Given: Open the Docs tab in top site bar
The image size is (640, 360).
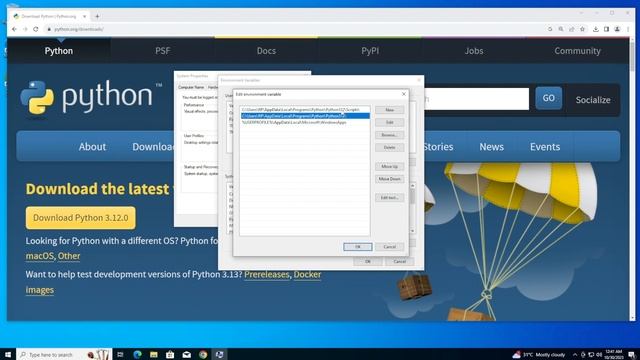Looking at the screenshot, I should pyautogui.click(x=266, y=51).
